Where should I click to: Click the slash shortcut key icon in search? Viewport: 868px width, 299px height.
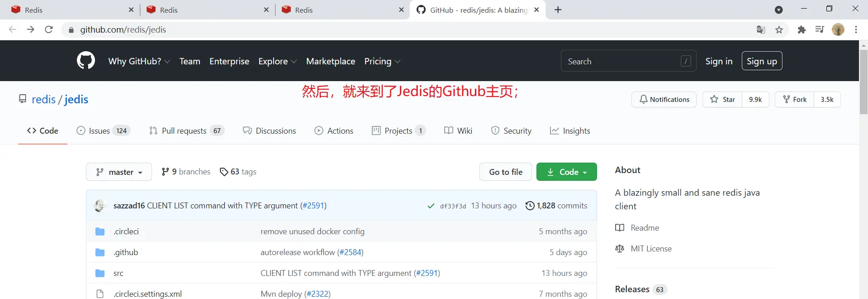click(686, 61)
